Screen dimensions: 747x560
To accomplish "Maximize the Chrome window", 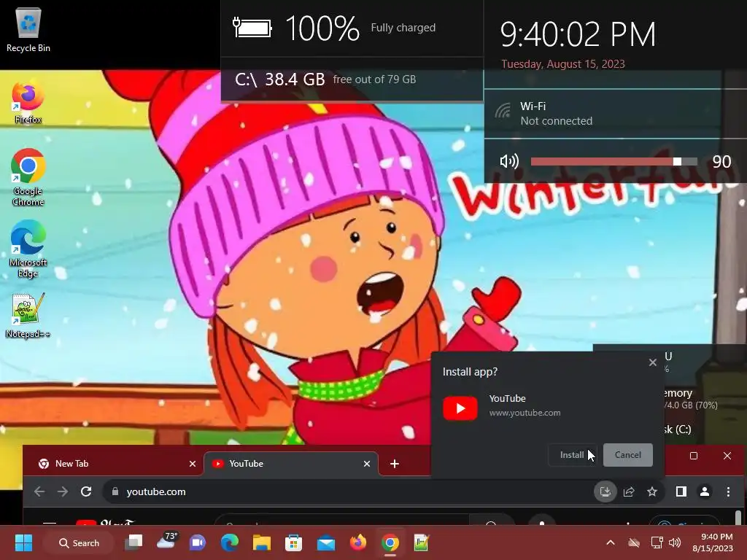I will 694,456.
